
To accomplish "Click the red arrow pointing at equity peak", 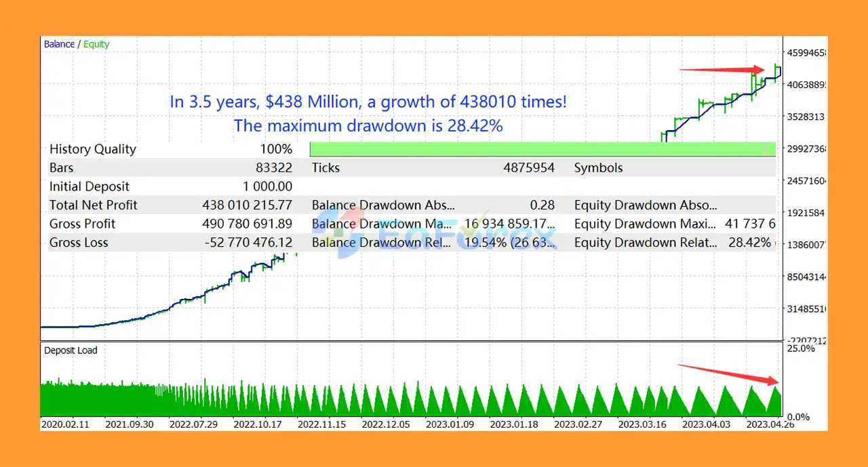I will tap(722, 69).
